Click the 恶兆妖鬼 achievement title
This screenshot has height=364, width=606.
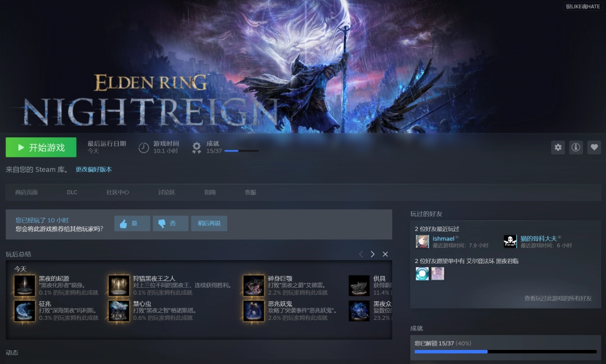(280, 304)
